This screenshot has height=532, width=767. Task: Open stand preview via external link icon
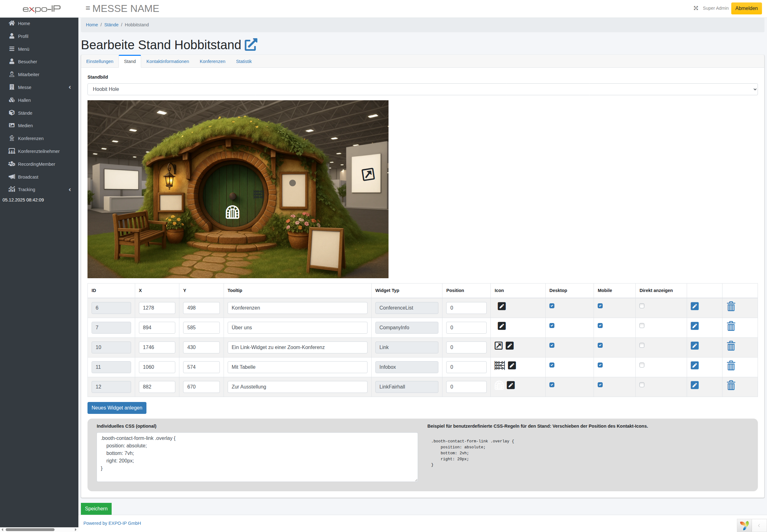(251, 45)
